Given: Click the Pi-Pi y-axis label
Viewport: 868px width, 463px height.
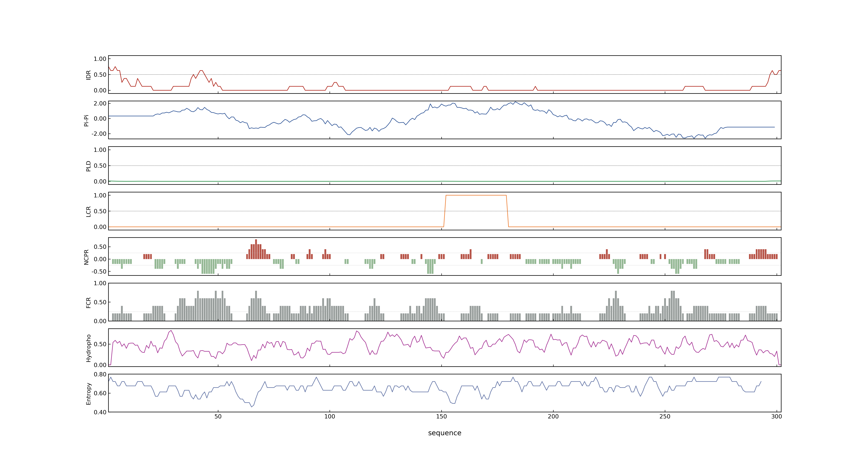Looking at the screenshot, I should click(86, 120).
